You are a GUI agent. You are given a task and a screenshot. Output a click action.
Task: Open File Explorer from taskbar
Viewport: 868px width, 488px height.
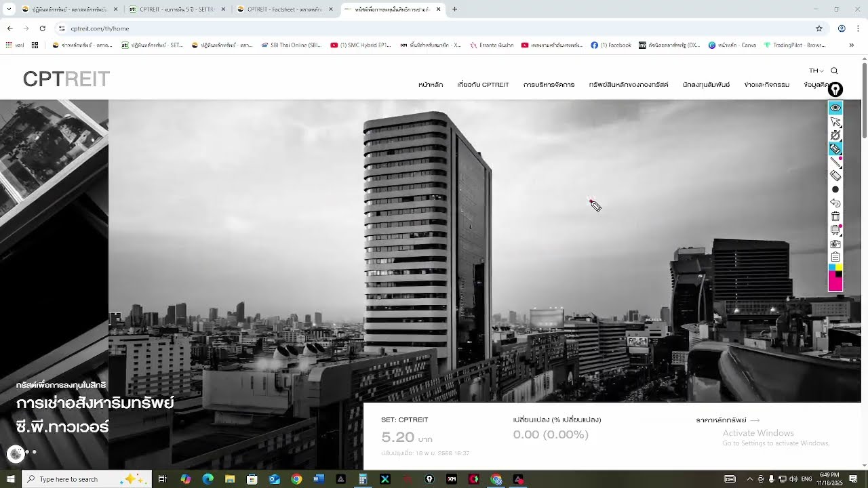[230, 479]
